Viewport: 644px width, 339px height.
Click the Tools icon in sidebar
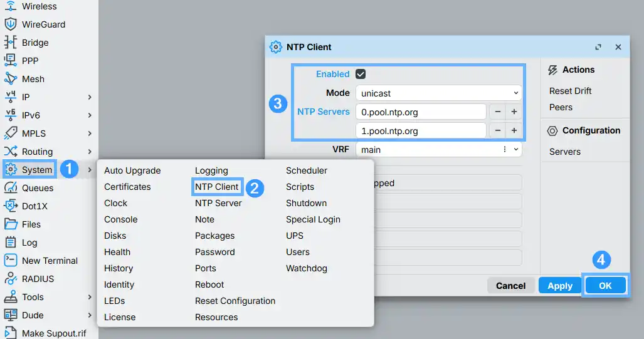(10, 297)
